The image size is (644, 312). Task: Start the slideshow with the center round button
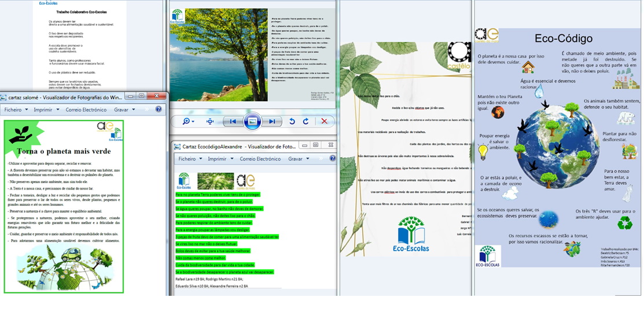click(252, 121)
